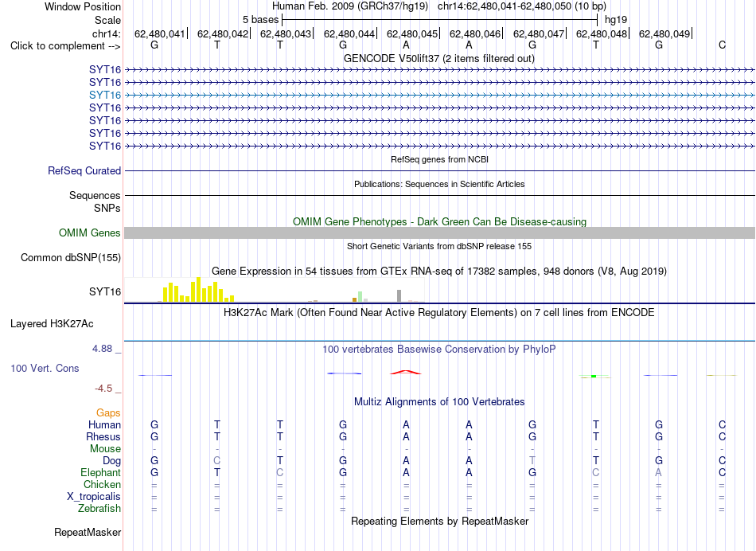The width and height of the screenshot is (756, 551).
Task: Click position marker 62,480,041
Action: tap(160, 33)
